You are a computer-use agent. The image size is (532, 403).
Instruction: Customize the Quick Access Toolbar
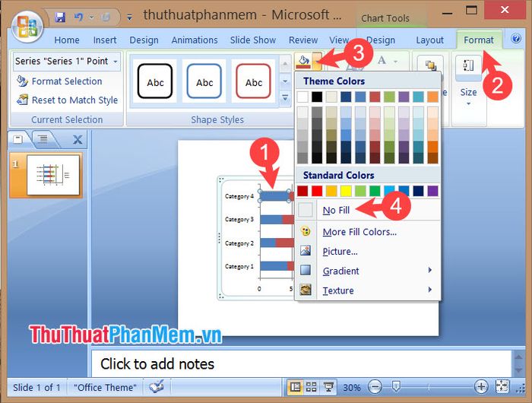click(129, 17)
